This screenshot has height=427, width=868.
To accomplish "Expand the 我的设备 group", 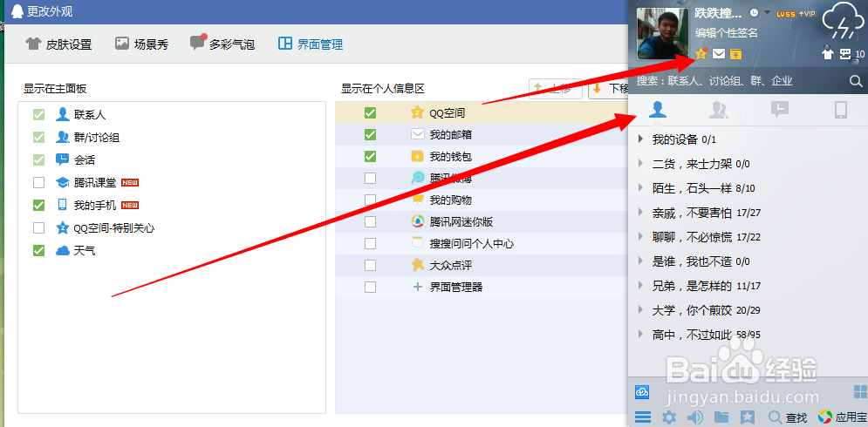I will pos(641,139).
